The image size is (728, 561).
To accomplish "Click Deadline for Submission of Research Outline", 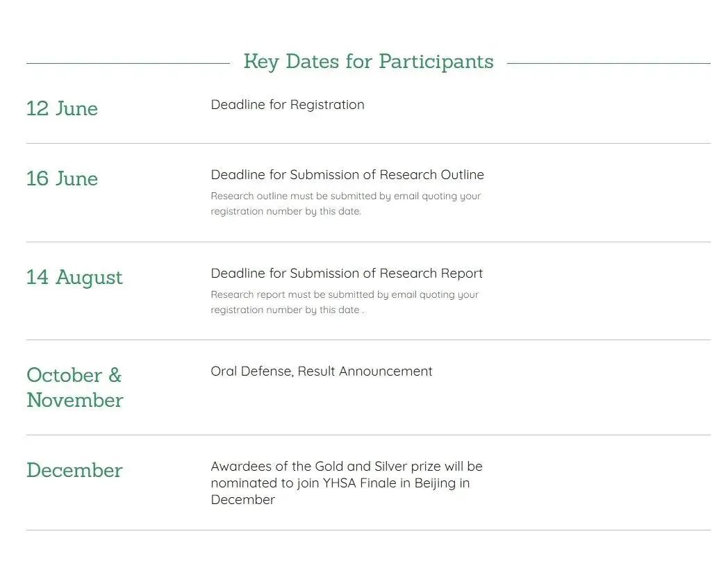I will coord(347,174).
